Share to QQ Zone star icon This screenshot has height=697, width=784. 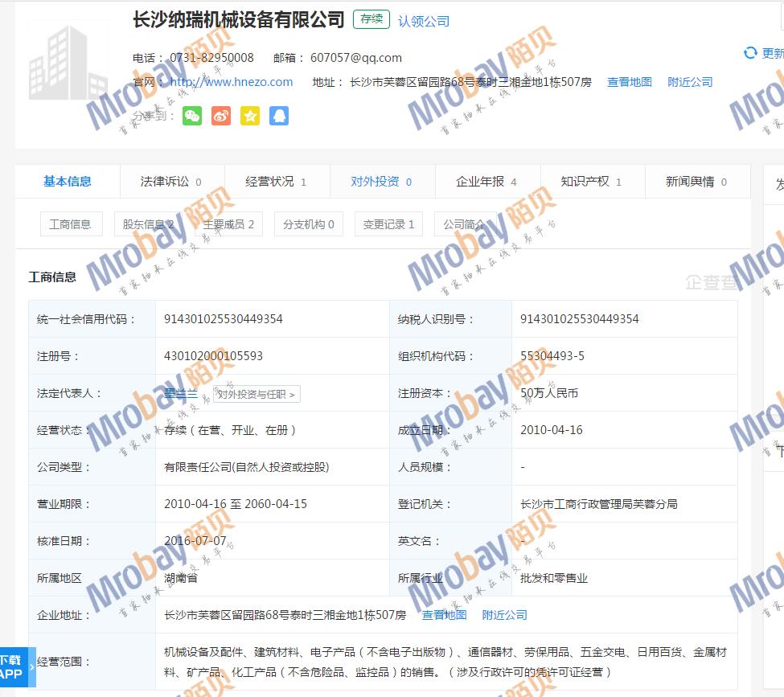(250, 116)
